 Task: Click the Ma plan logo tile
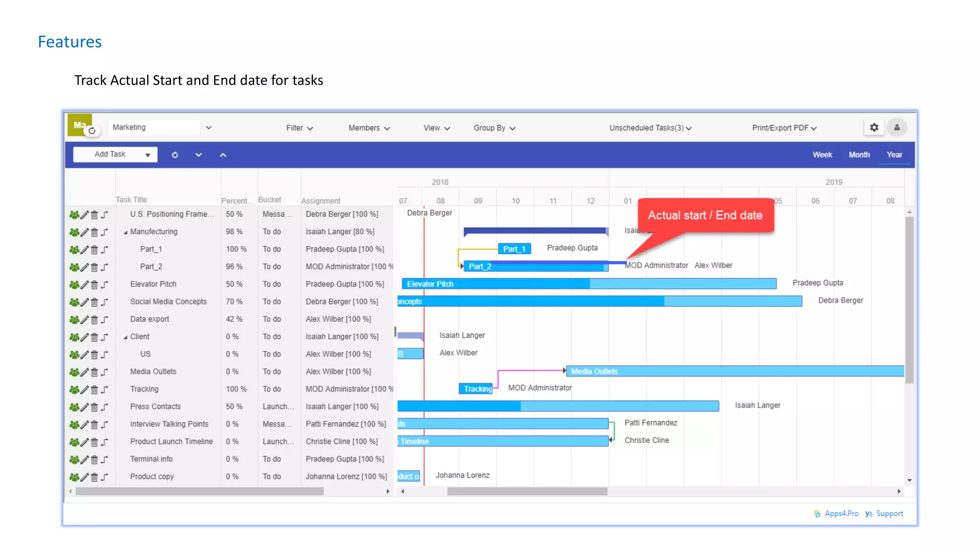point(79,125)
